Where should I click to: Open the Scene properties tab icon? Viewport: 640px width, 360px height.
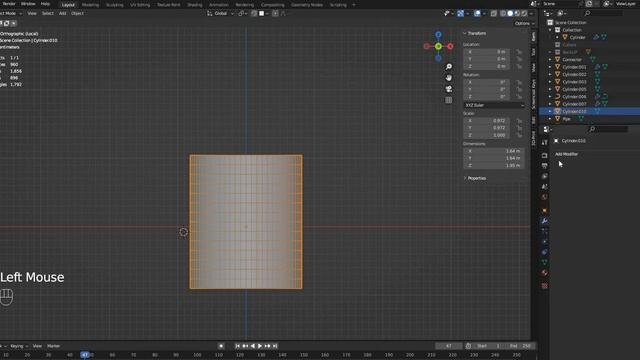[544, 187]
